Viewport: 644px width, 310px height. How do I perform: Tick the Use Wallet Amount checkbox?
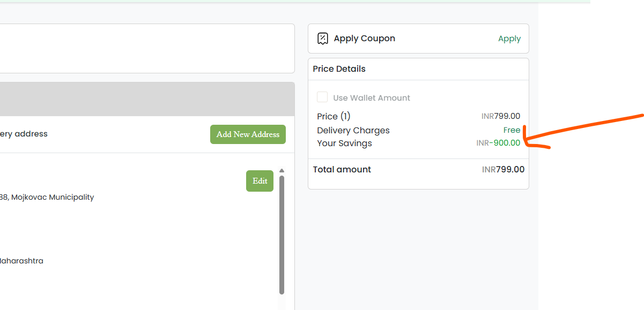322,97
